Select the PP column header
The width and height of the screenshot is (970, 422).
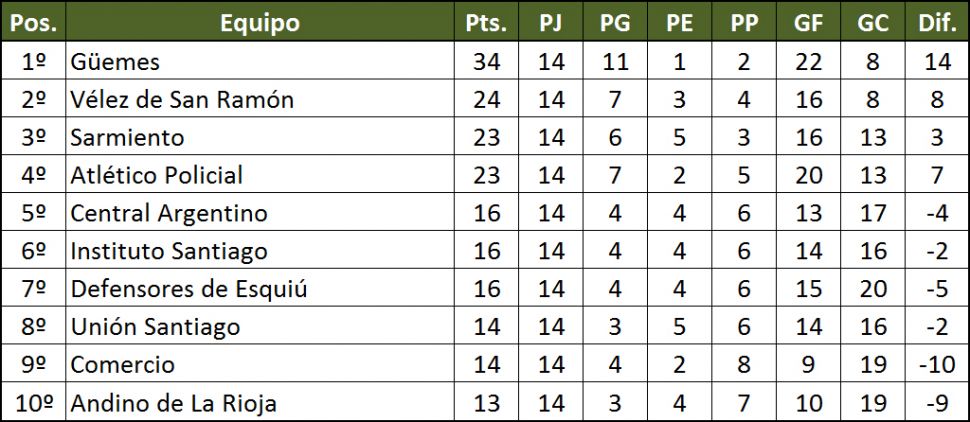tap(743, 22)
